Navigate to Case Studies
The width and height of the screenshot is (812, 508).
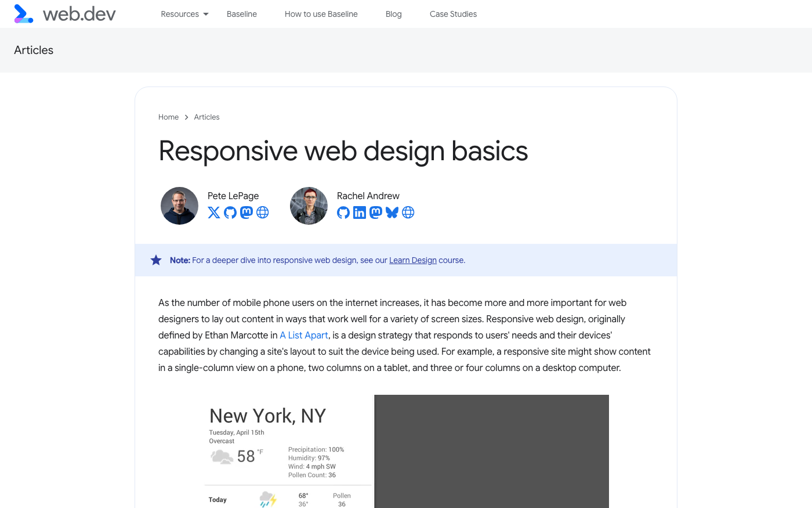[453, 14]
